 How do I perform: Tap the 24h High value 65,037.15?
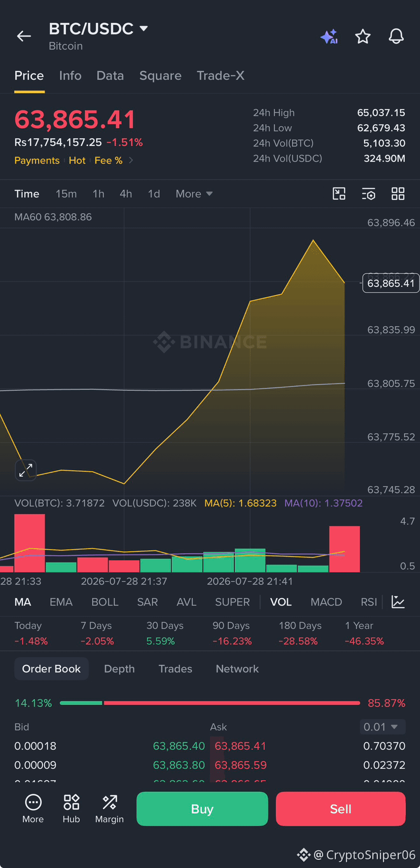[x=381, y=112]
